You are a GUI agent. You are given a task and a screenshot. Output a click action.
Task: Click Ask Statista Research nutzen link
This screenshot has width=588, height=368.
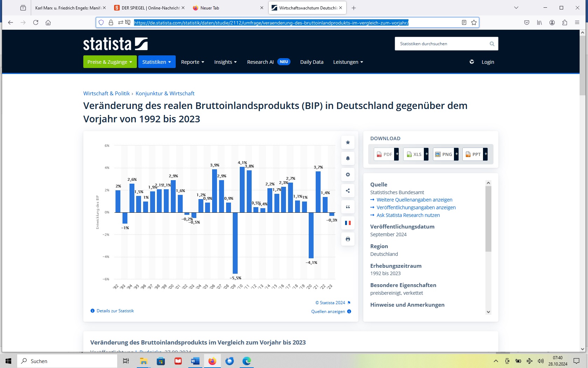(x=408, y=215)
